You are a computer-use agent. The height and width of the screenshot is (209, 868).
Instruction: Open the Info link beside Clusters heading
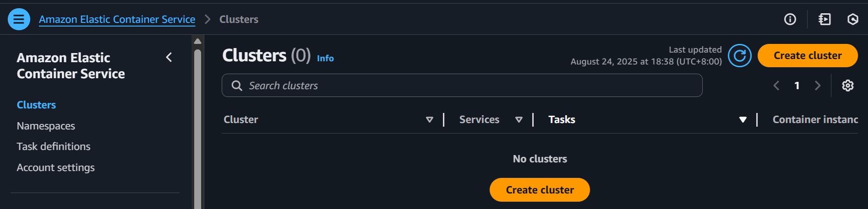[x=325, y=58]
